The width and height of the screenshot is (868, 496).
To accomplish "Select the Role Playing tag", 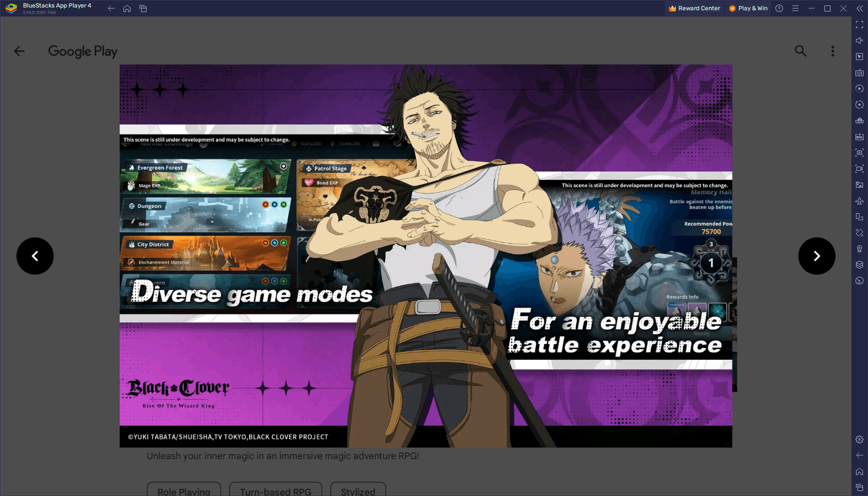I will pos(184,489).
